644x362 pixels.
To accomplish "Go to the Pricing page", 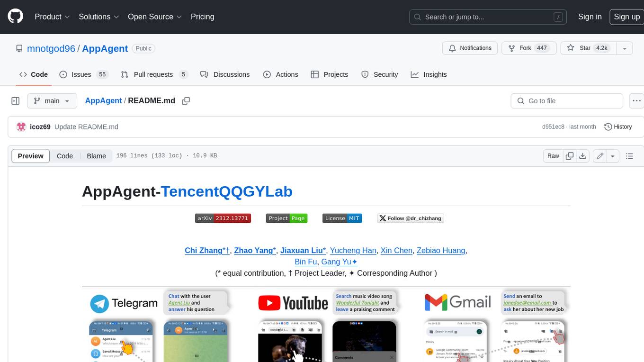I will pyautogui.click(x=202, y=17).
